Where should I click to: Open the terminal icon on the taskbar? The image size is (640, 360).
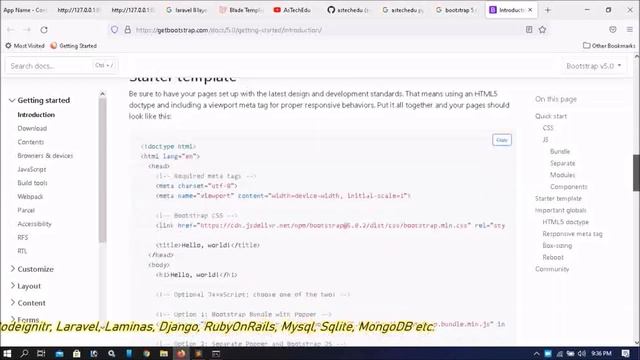click(x=216, y=353)
